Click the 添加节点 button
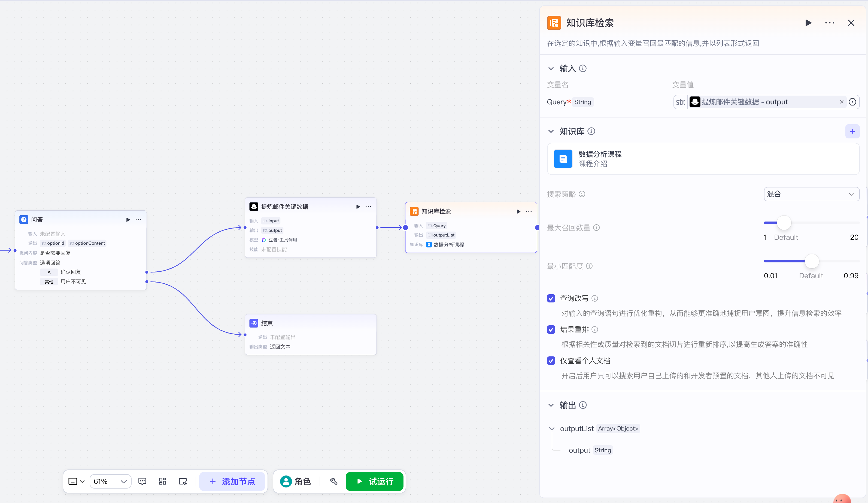This screenshot has width=868, height=503. (232, 481)
